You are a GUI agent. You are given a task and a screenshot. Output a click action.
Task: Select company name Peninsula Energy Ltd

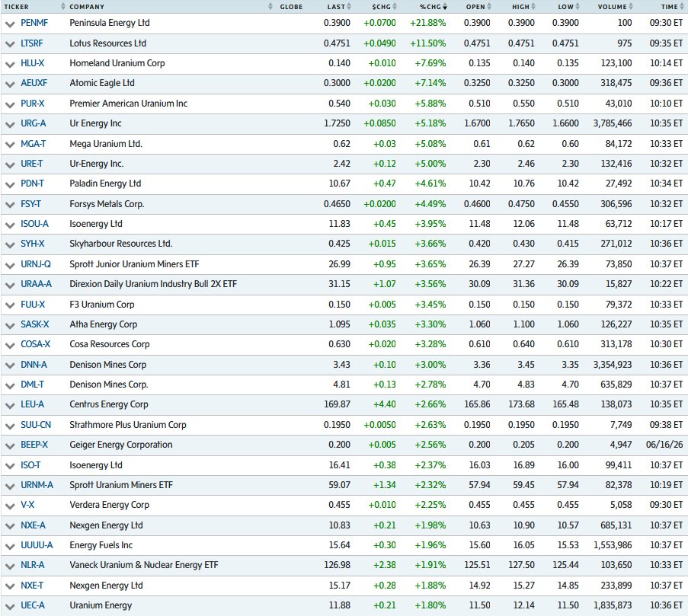click(109, 23)
